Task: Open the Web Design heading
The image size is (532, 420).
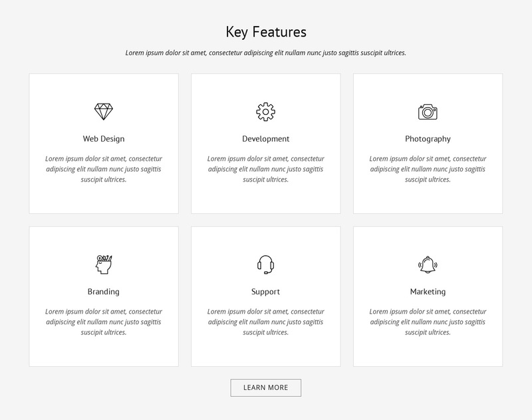Action: pyautogui.click(x=104, y=139)
